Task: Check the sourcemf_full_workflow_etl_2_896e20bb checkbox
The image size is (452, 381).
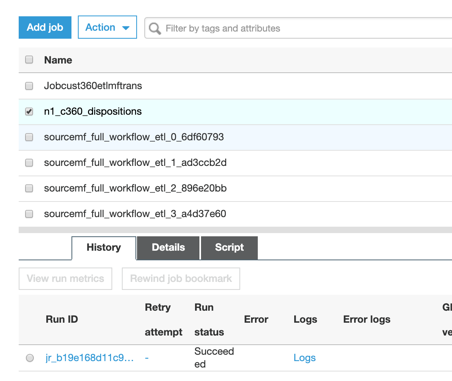Action: pos(29,188)
